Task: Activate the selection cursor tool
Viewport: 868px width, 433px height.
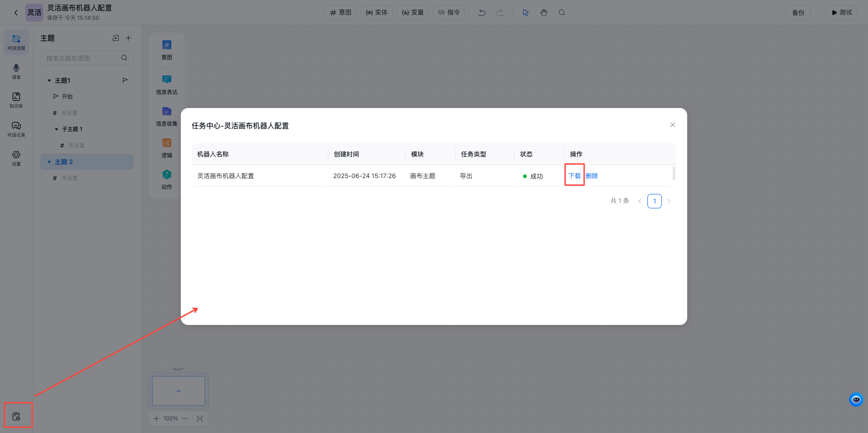Action: point(525,12)
